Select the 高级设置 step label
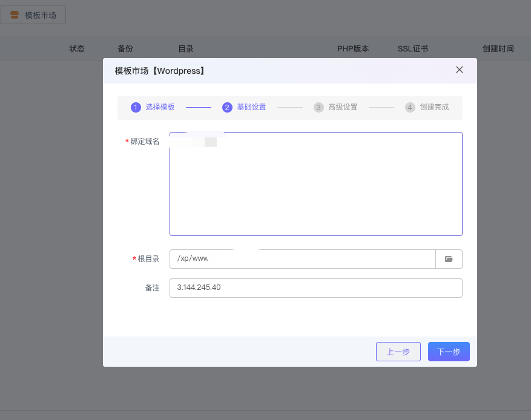This screenshot has height=420, width=531. point(343,107)
